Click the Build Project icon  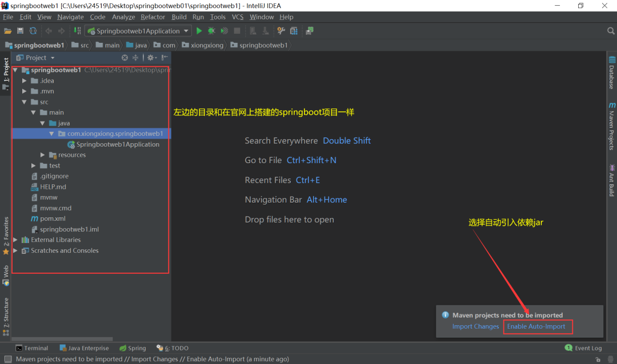(78, 31)
